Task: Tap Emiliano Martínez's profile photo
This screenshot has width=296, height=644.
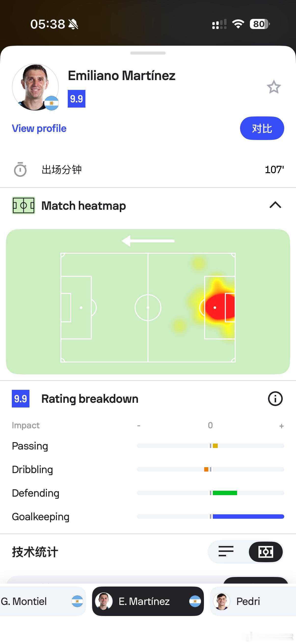Action: pos(35,87)
